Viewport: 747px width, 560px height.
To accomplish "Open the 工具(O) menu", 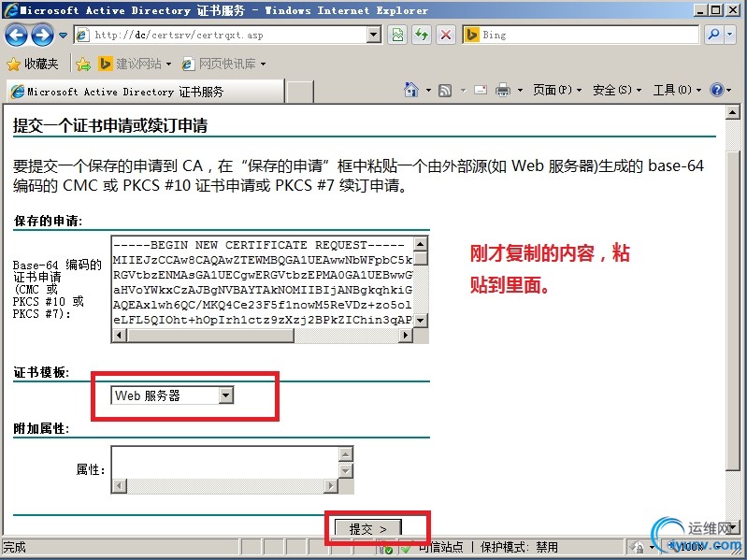I will [677, 90].
